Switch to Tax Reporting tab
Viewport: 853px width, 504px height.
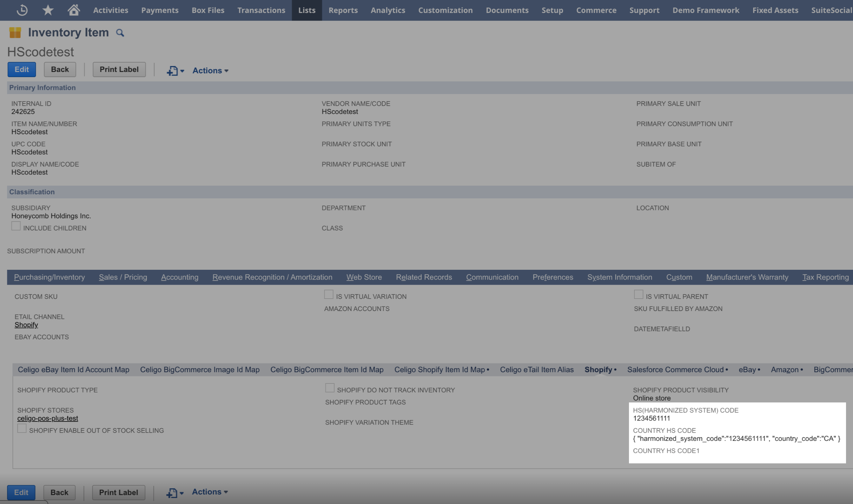click(825, 277)
